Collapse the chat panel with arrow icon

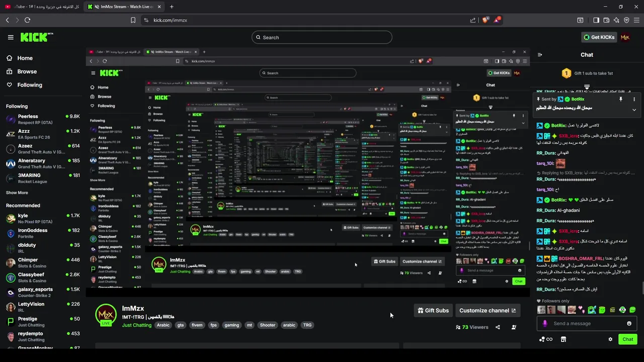[x=540, y=55]
